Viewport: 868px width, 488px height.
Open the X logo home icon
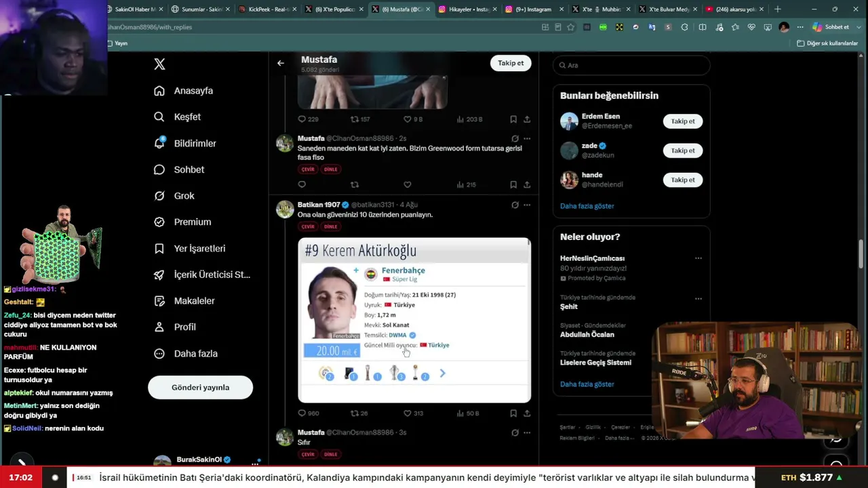pyautogui.click(x=159, y=64)
